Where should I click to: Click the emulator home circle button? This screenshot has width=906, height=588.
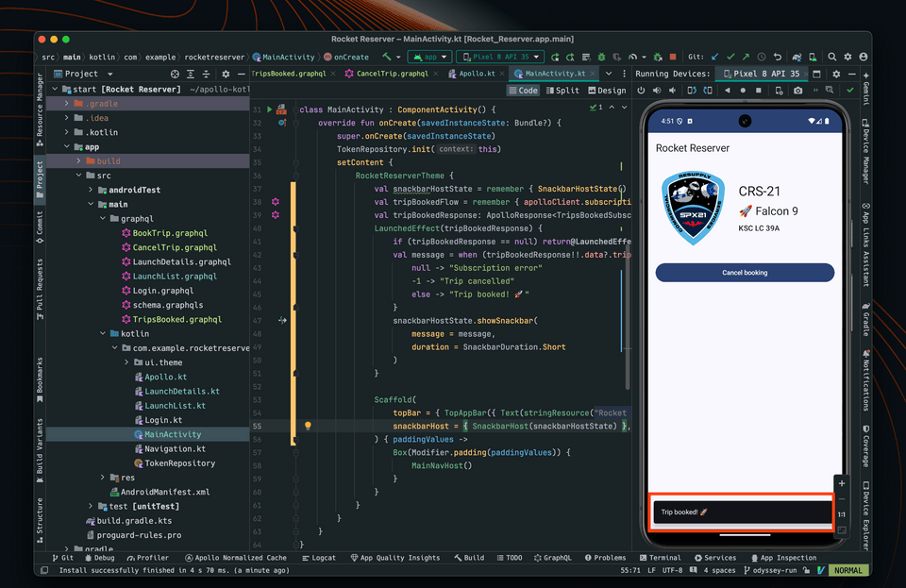pos(743,90)
